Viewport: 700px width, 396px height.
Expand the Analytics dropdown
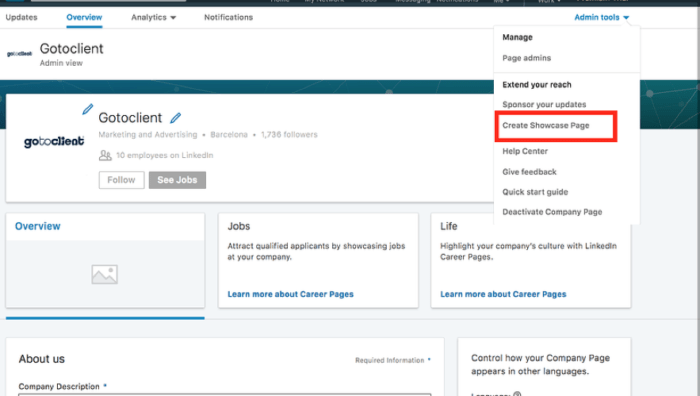[x=154, y=17]
